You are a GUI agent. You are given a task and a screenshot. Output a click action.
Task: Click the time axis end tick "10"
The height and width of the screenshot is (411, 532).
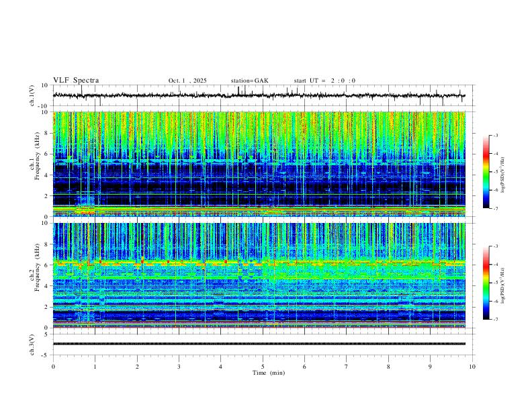pyautogui.click(x=472, y=367)
